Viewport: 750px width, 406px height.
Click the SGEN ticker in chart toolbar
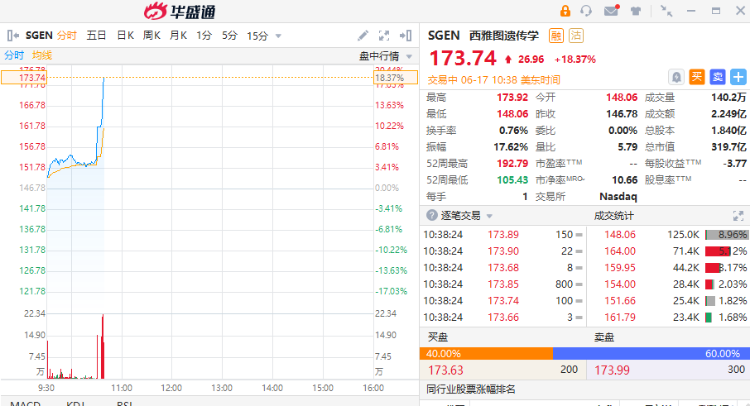tap(39, 35)
